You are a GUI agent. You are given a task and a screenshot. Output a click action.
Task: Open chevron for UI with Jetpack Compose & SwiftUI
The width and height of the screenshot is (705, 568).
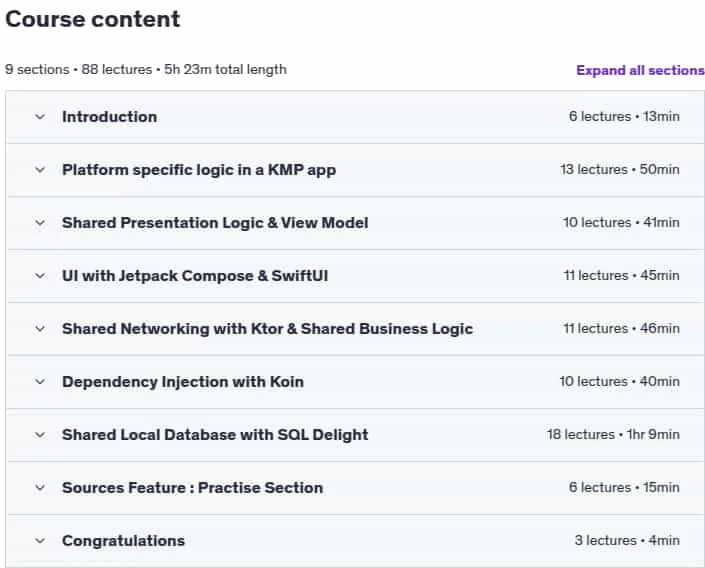pyautogui.click(x=40, y=276)
